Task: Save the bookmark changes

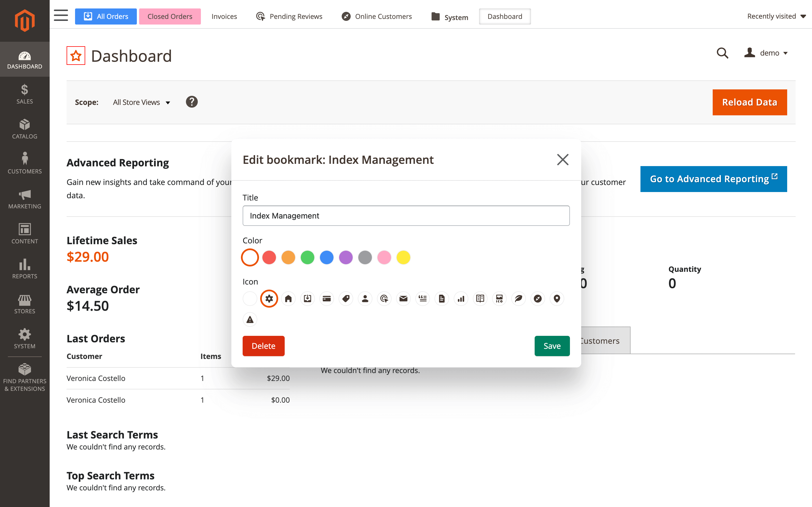Action: click(552, 346)
